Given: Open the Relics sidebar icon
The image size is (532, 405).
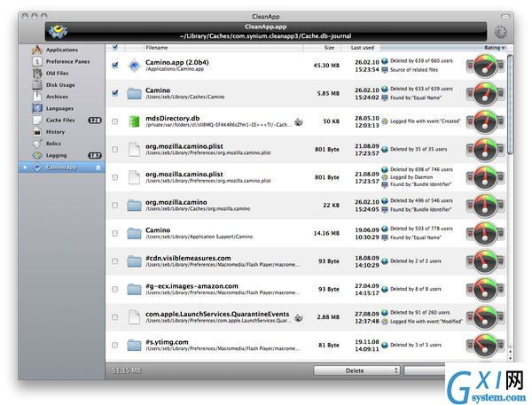Looking at the screenshot, I should [37, 144].
